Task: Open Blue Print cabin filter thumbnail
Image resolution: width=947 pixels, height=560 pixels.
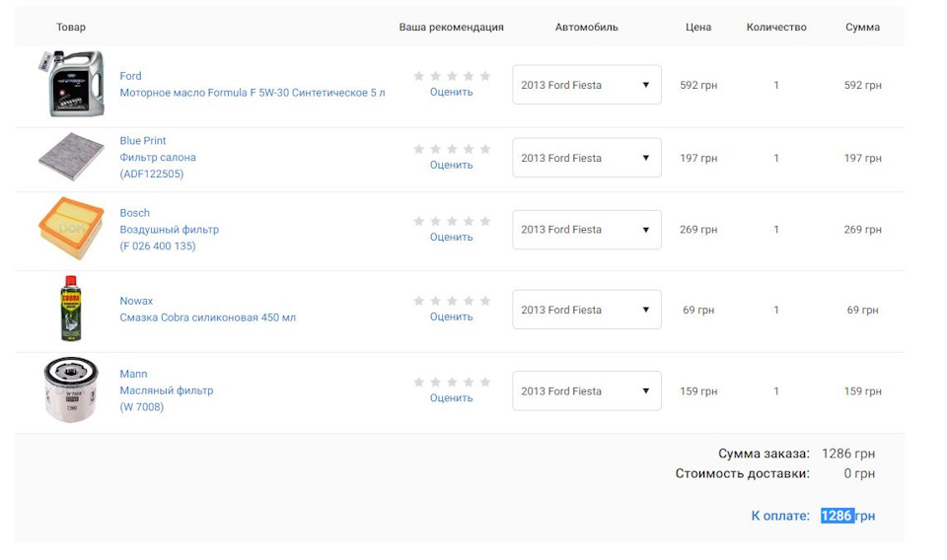Action: (x=71, y=157)
